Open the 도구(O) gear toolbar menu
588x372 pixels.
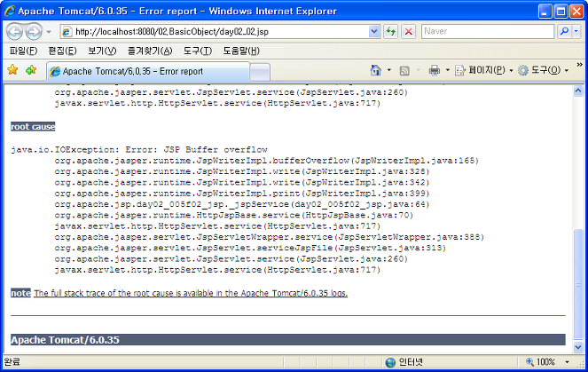[543, 70]
